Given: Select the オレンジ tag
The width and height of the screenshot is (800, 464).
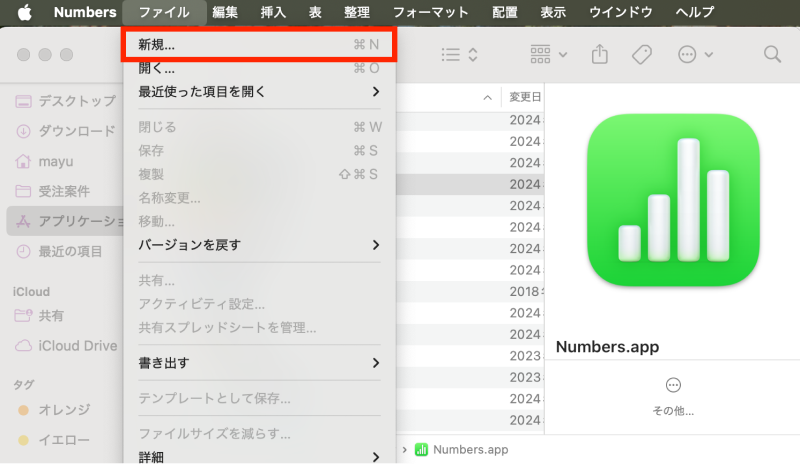Looking at the screenshot, I should (x=66, y=410).
